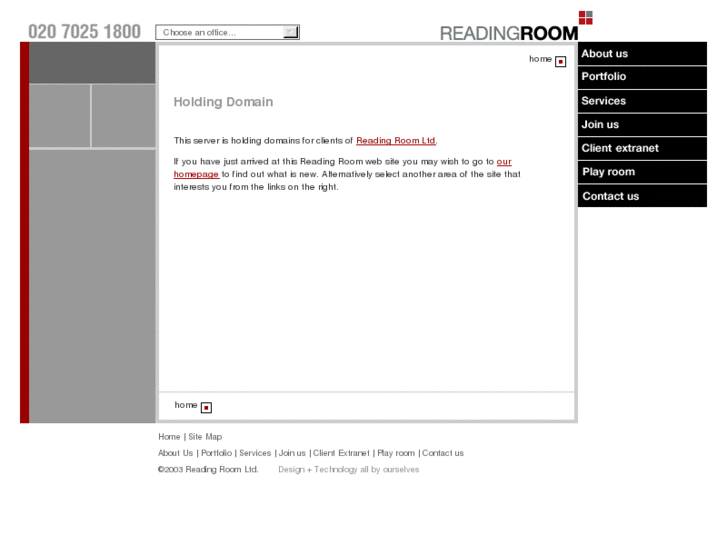Open the Play room menu item

[x=642, y=172]
